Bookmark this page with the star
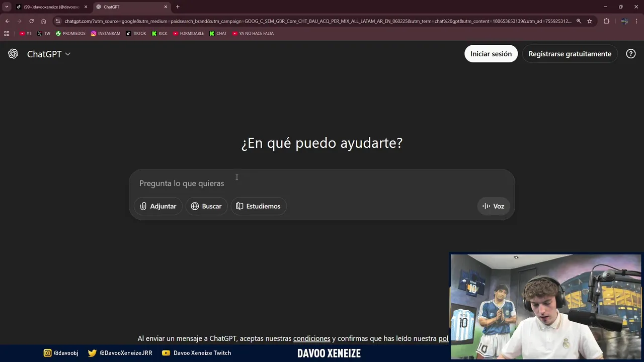Image resolution: width=644 pixels, height=362 pixels. [x=590, y=21]
